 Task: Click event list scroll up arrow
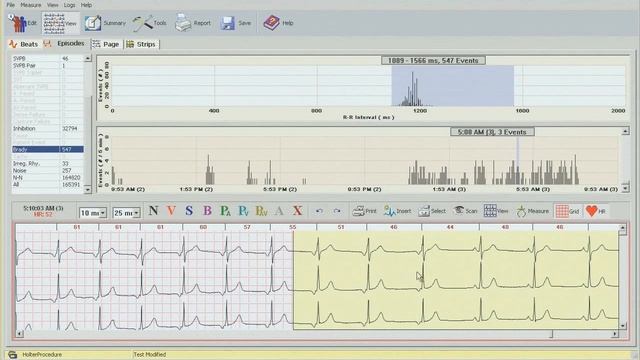pos(88,59)
